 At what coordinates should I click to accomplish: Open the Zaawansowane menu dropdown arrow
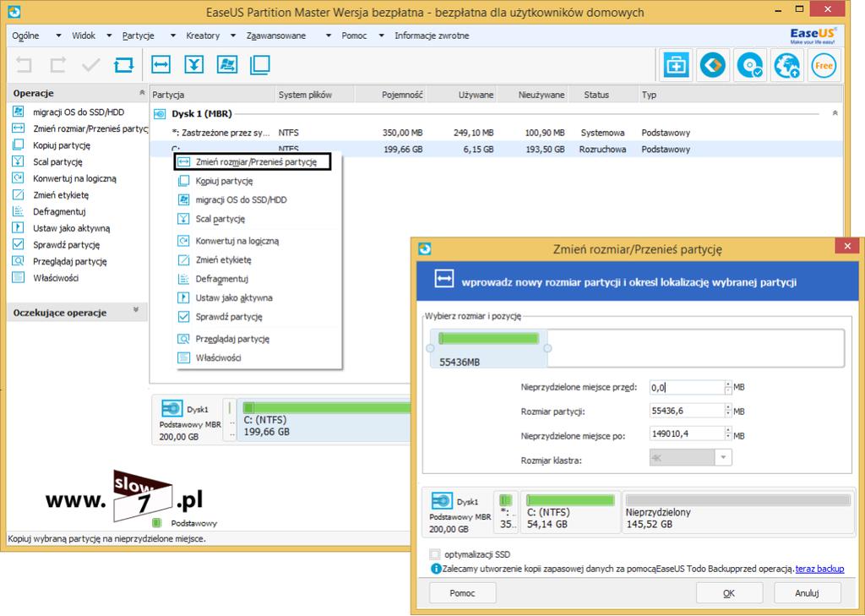click(329, 35)
